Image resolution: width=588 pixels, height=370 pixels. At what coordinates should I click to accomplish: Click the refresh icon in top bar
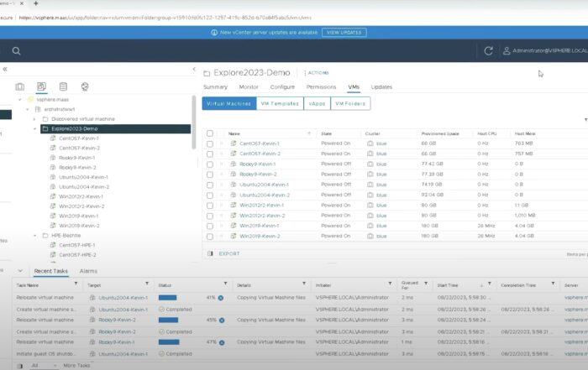coord(488,51)
